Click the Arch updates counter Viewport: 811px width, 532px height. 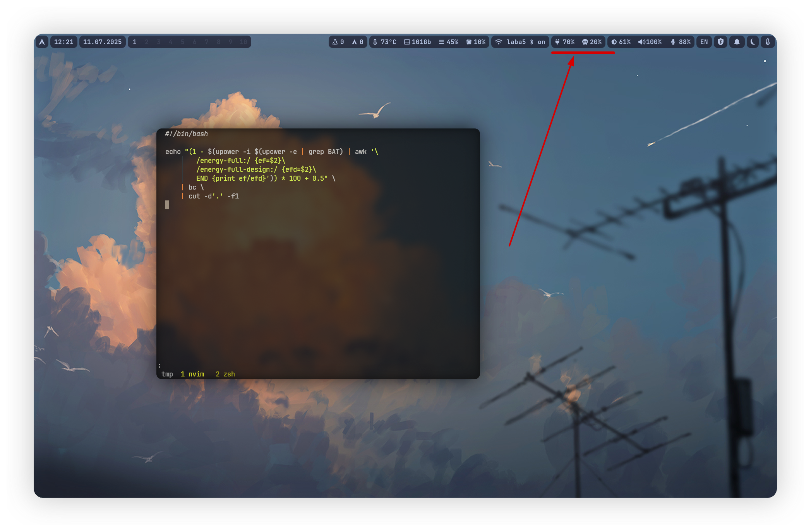(357, 42)
